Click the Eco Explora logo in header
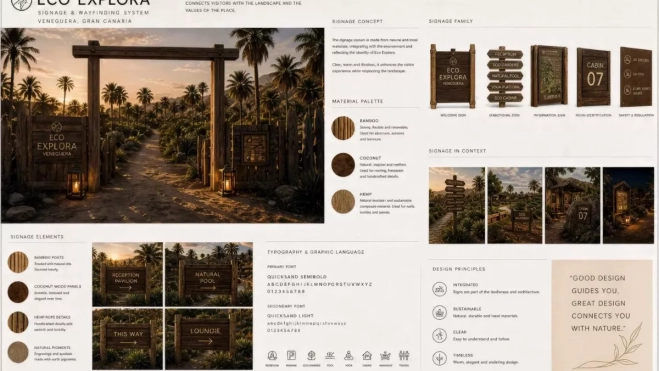The image size is (659, 371). [21, 4]
